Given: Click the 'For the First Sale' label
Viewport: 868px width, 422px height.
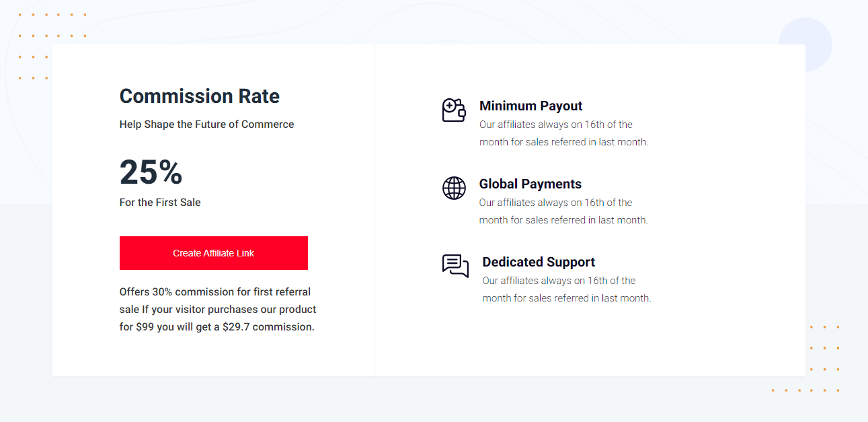Looking at the screenshot, I should [160, 202].
